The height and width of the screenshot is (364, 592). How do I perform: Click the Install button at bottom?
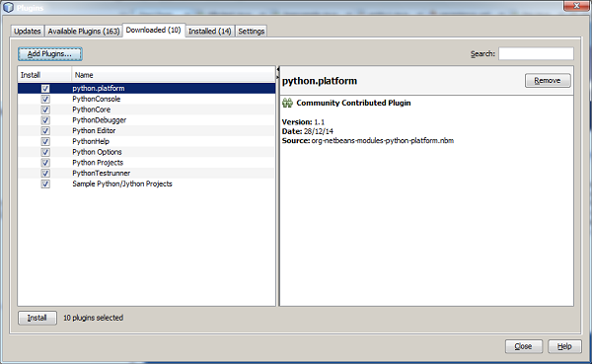coord(37,318)
